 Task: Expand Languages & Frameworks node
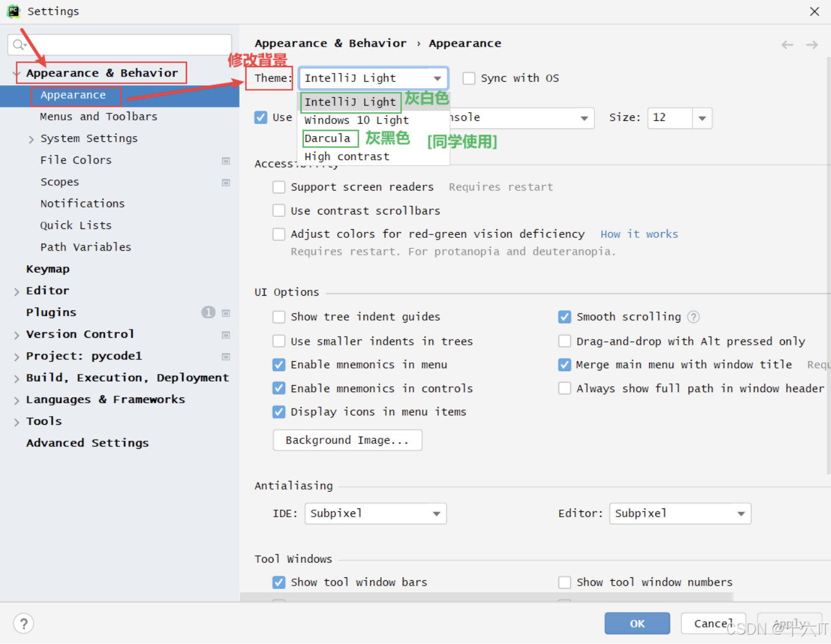pos(16,400)
